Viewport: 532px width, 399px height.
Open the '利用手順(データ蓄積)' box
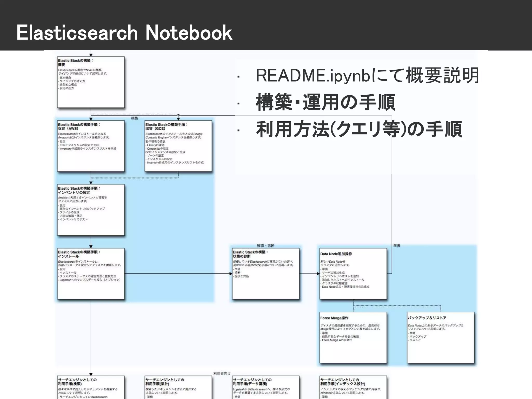click(x=266, y=387)
